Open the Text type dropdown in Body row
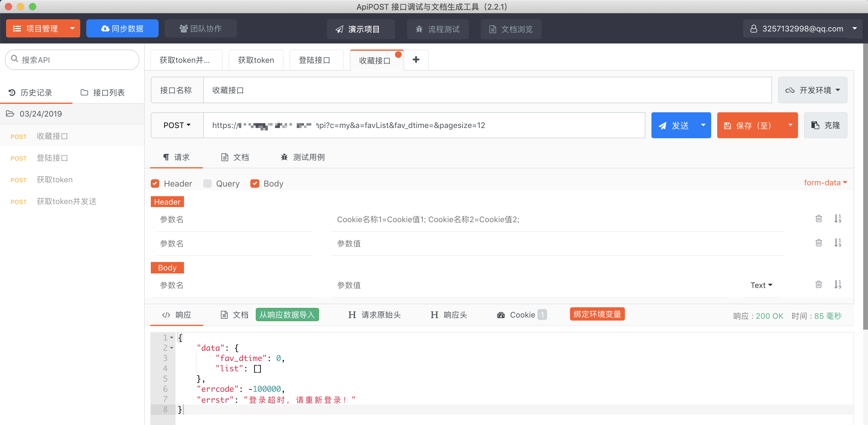 pos(761,285)
